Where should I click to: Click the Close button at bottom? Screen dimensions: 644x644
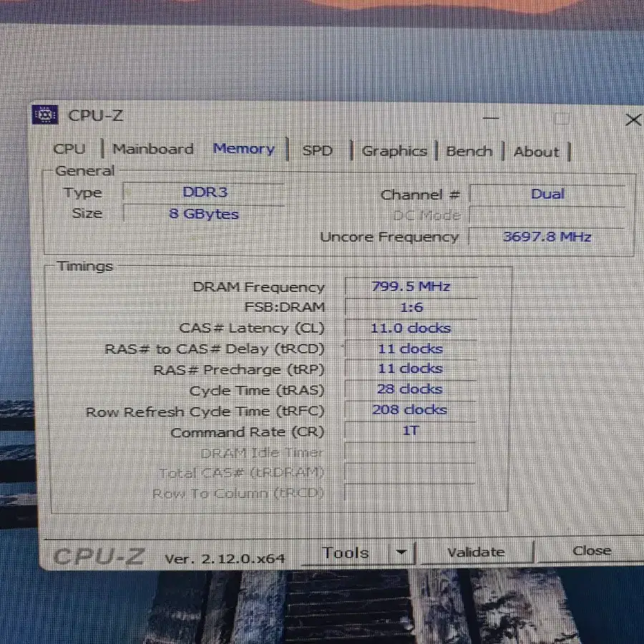[x=592, y=550]
